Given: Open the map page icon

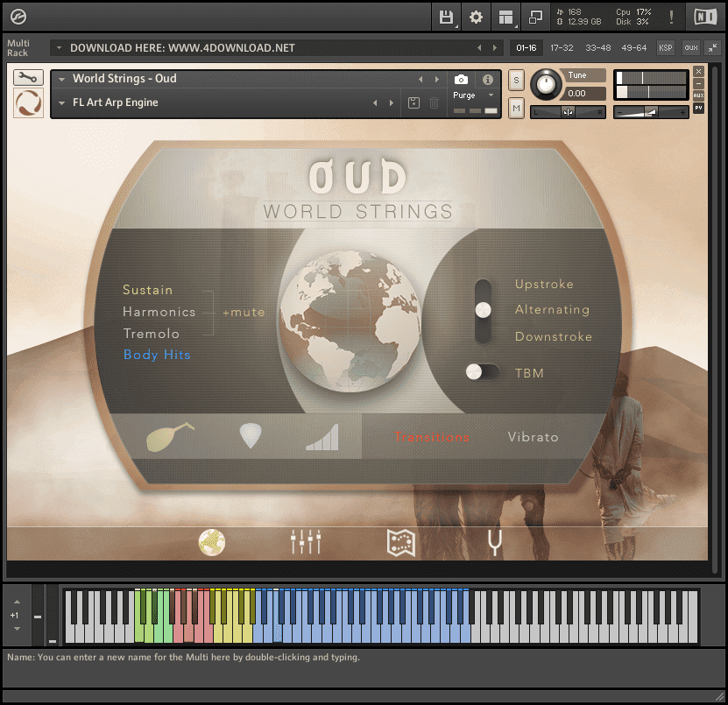Looking at the screenshot, I should tap(401, 543).
